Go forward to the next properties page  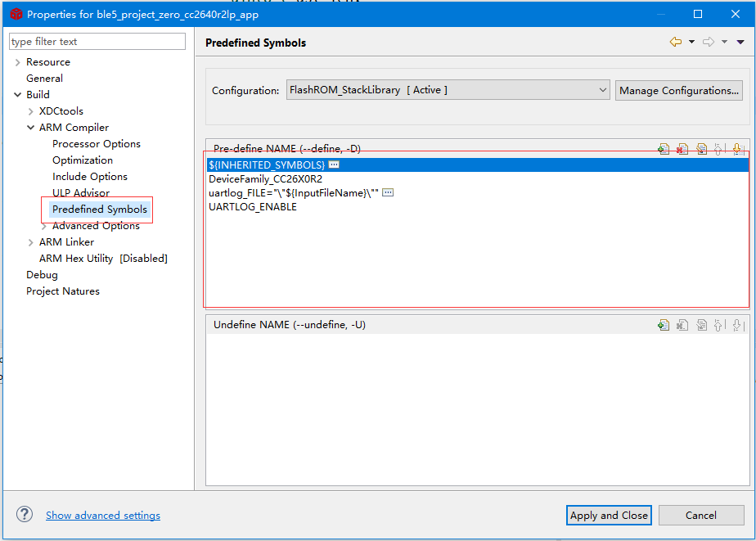coord(709,42)
